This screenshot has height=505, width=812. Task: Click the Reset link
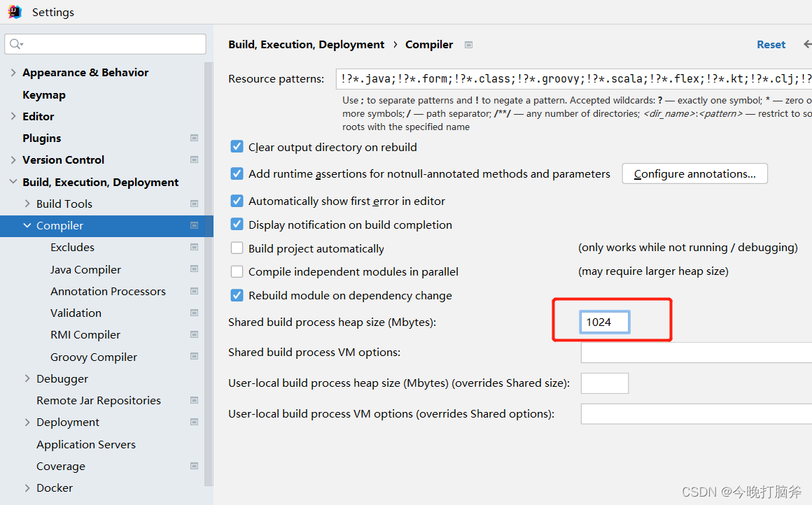[771, 44]
